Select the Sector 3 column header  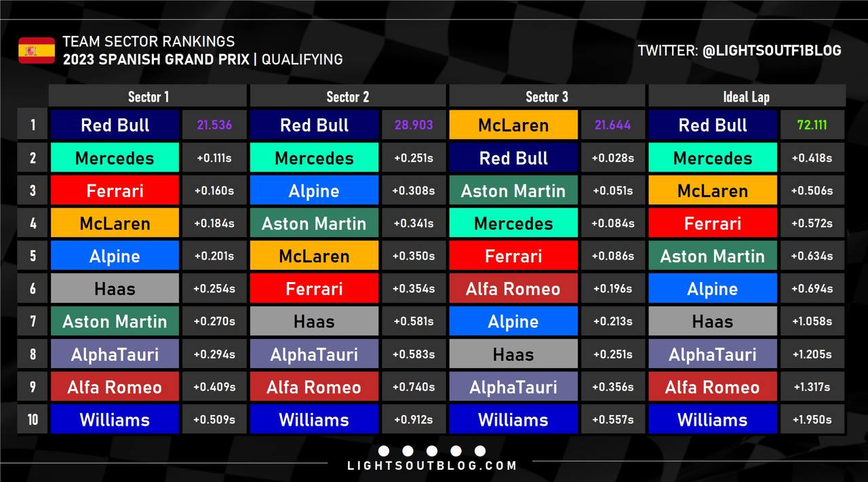(547, 96)
